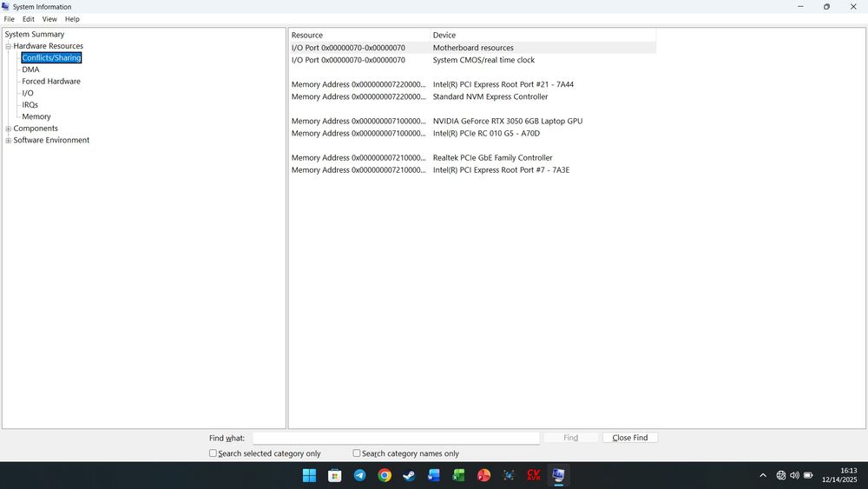
Task: Open Google Chrome from the taskbar
Action: pyautogui.click(x=385, y=475)
